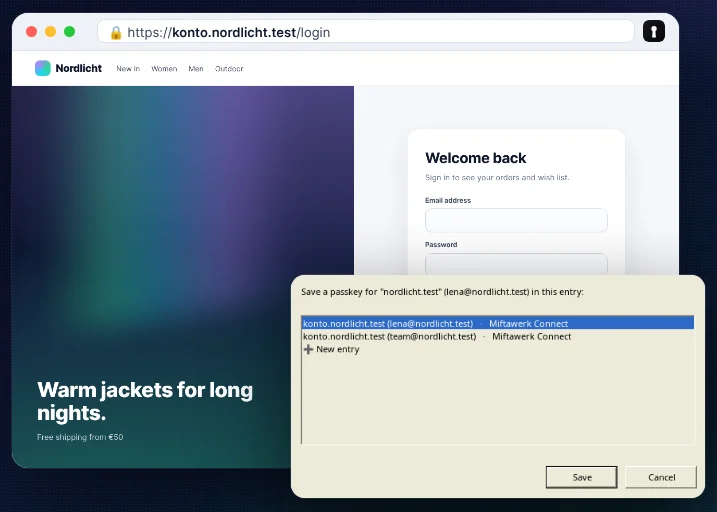Screen dimensions: 717x512
Task: Select the team@nordlicht.test entry
Action: pyautogui.click(x=498, y=336)
